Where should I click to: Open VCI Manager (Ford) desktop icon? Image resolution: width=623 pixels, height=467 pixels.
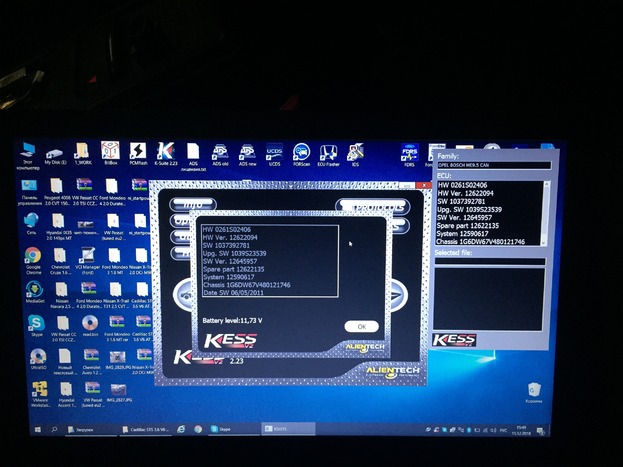(x=91, y=258)
